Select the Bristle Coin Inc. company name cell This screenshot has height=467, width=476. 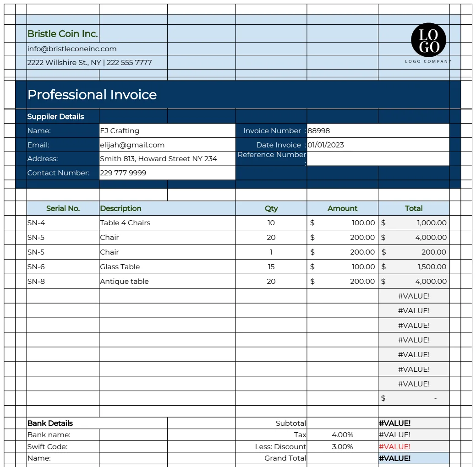[63, 33]
